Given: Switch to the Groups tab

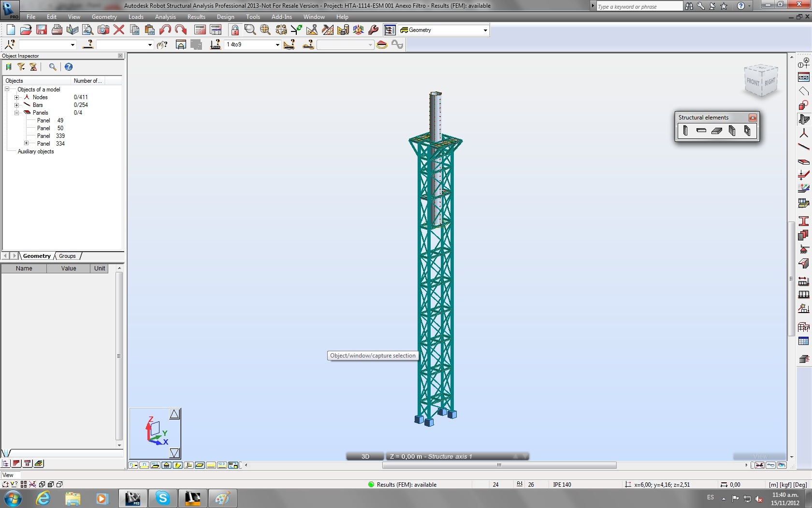Looking at the screenshot, I should click(67, 256).
